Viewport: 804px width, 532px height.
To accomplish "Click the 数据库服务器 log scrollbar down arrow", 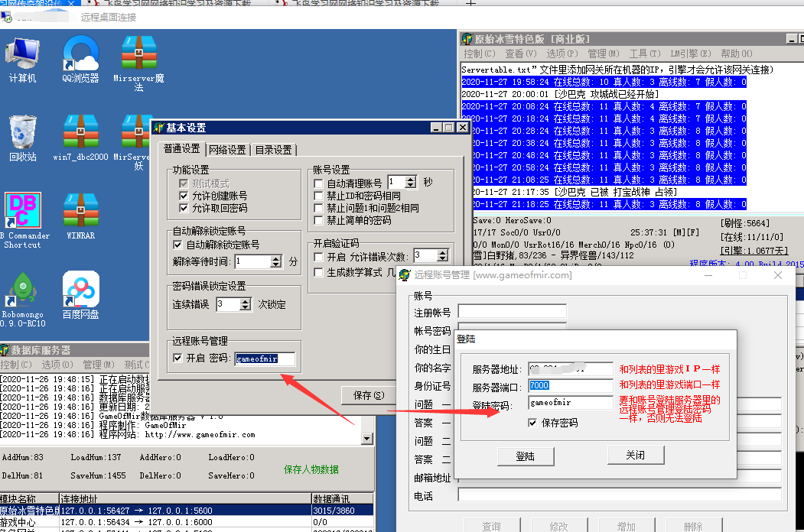I will coord(367,439).
